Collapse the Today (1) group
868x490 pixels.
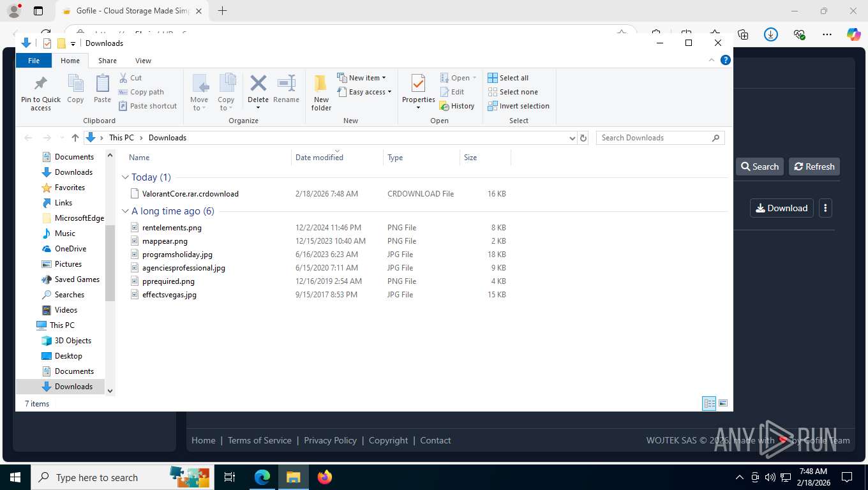tap(125, 177)
